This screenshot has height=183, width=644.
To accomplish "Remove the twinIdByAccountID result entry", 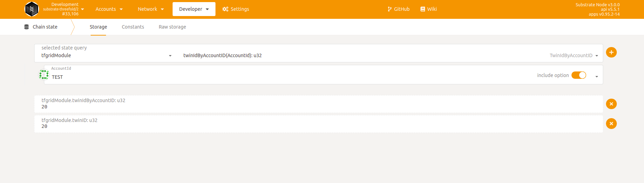I will click(x=611, y=104).
